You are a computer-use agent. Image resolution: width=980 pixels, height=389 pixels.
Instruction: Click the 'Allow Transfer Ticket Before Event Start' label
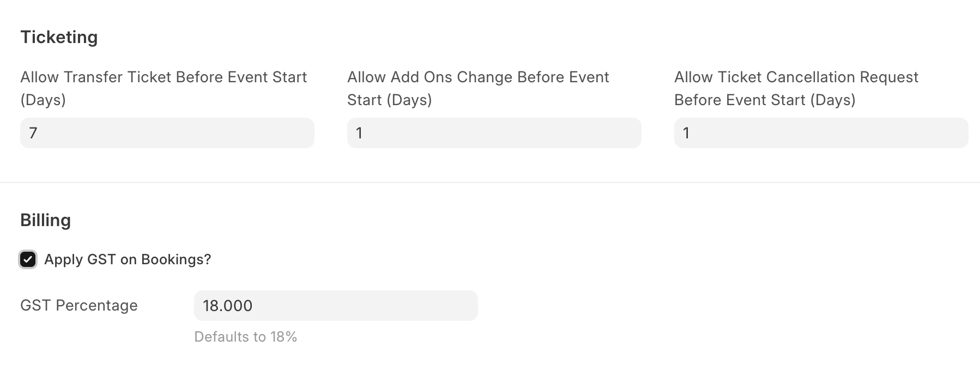click(x=164, y=77)
